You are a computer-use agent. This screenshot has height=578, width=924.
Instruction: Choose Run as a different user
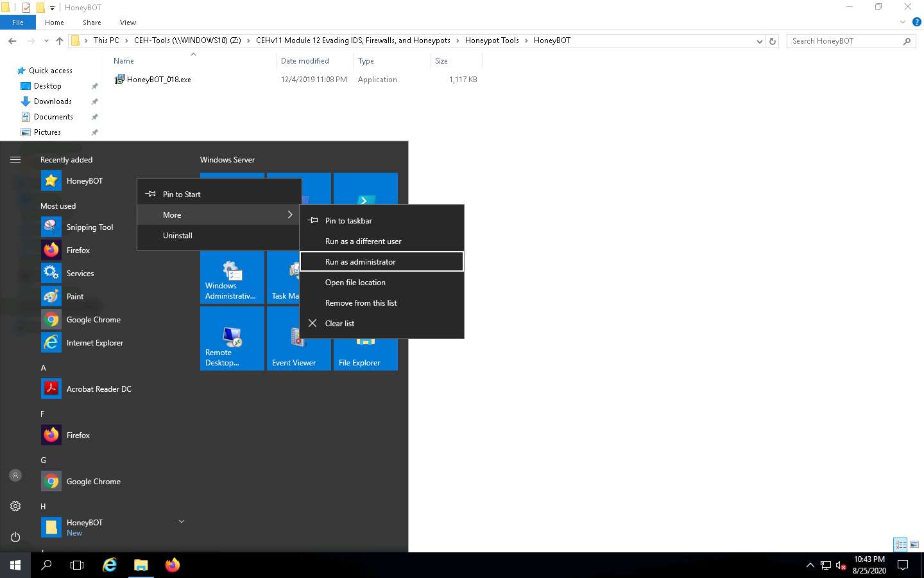(x=382, y=241)
